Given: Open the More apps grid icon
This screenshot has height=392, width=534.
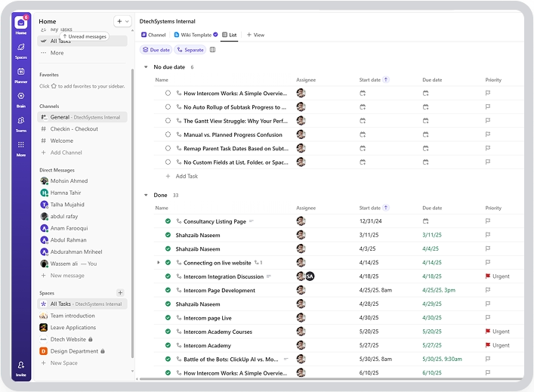Looking at the screenshot, I should tap(21, 149).
